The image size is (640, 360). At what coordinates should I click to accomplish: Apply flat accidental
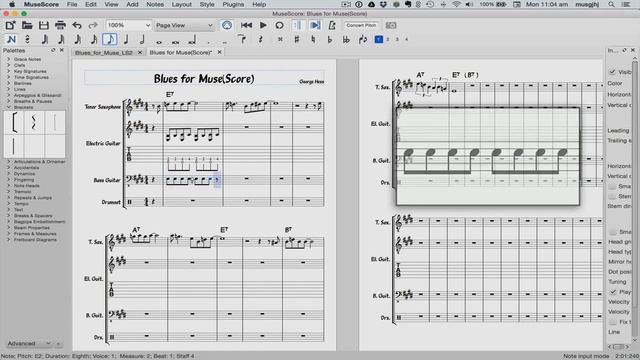click(x=330, y=40)
